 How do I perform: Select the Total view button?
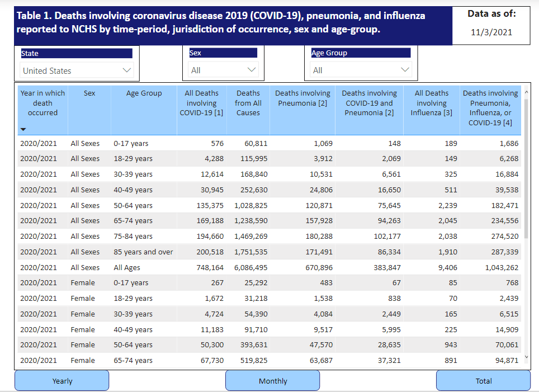click(x=483, y=381)
